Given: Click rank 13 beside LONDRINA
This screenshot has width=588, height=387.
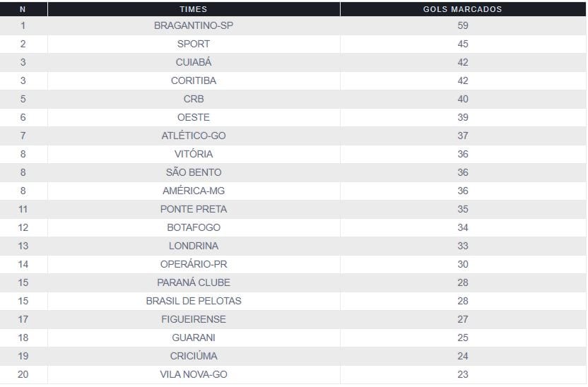Looking at the screenshot, I should click(x=23, y=246).
